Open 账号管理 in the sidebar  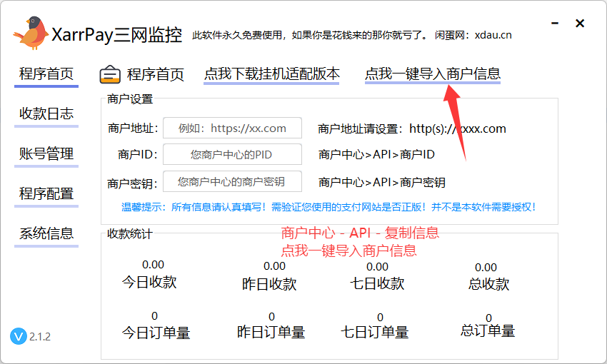click(x=46, y=153)
